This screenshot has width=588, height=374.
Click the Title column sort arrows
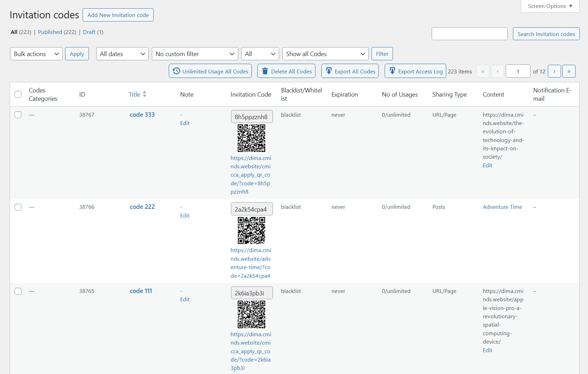[x=145, y=94]
